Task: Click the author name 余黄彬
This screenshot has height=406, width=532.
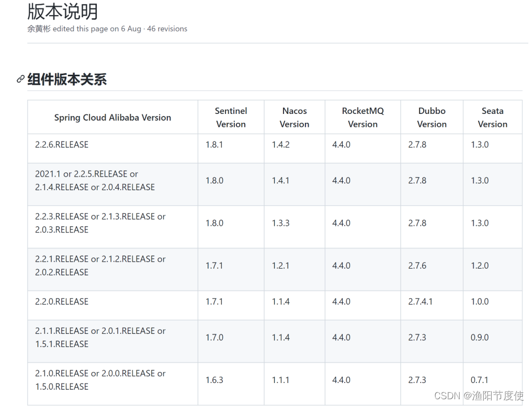Action: (x=39, y=29)
